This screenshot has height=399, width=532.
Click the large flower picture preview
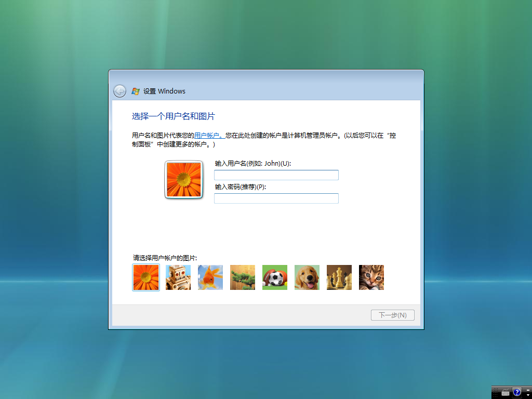(183, 179)
